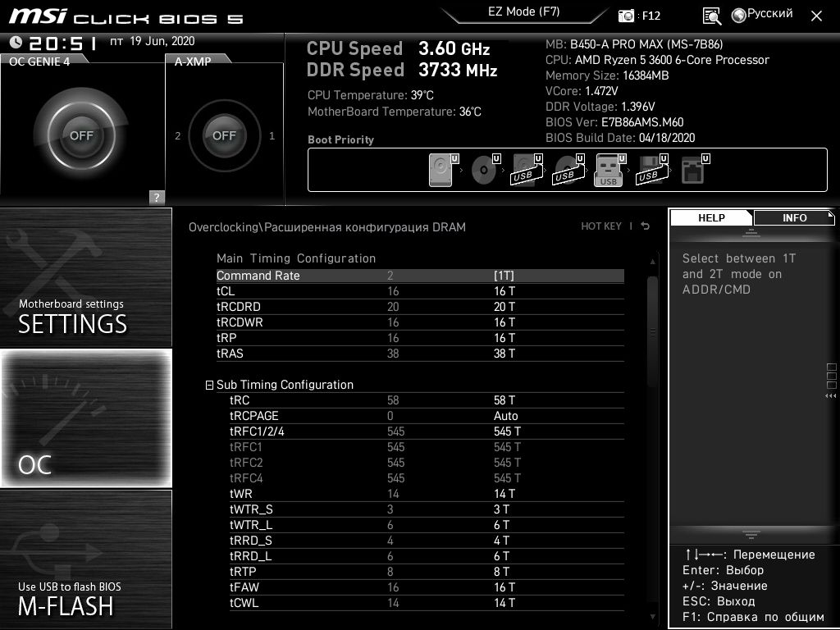Click the DDR Speed 3733 MHz readout
The image size is (840, 630).
402,70
